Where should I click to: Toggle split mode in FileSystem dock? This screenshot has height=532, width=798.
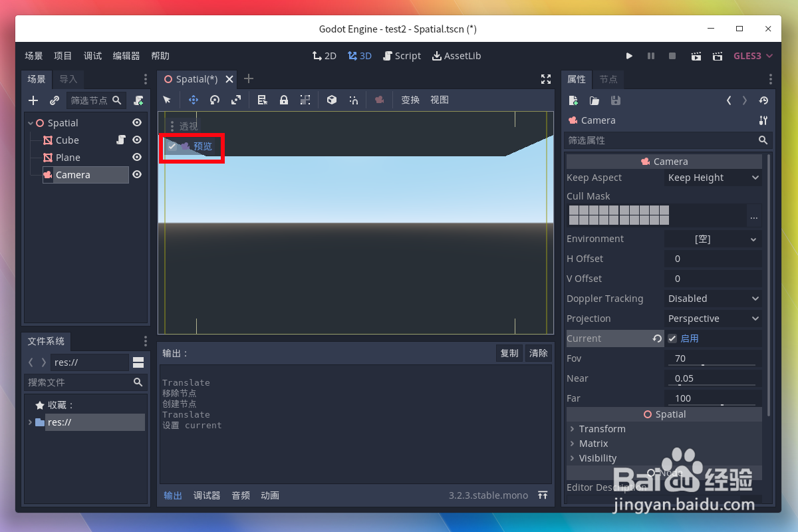pos(138,362)
